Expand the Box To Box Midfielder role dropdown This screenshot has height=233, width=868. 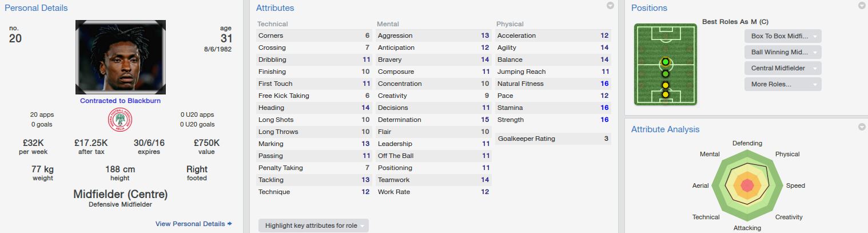coord(782,36)
